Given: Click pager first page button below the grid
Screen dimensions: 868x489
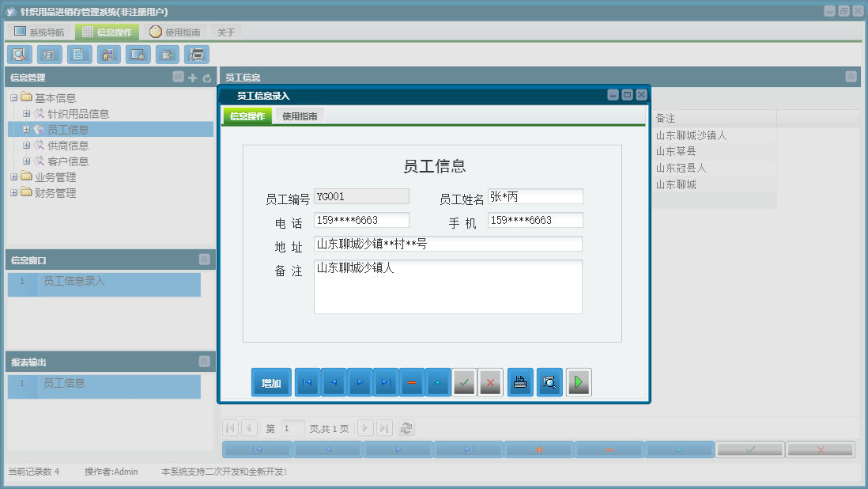Looking at the screenshot, I should point(230,428).
